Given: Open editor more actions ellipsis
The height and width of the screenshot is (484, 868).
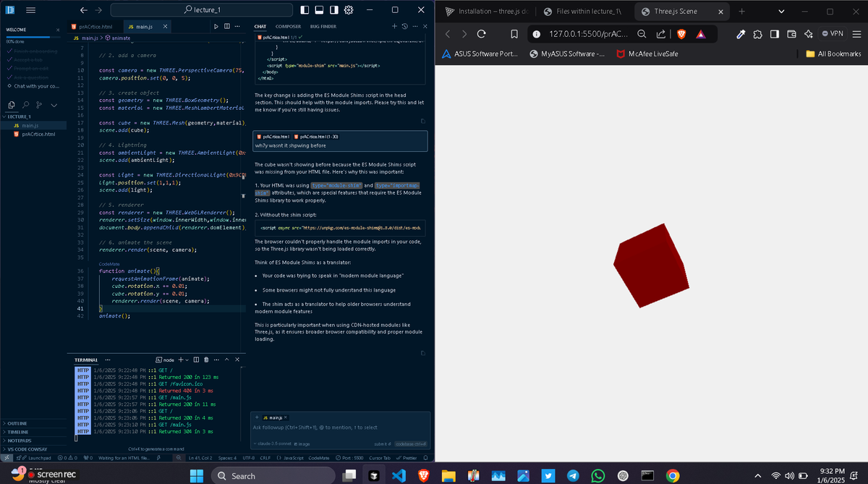Looking at the screenshot, I should [238, 26].
